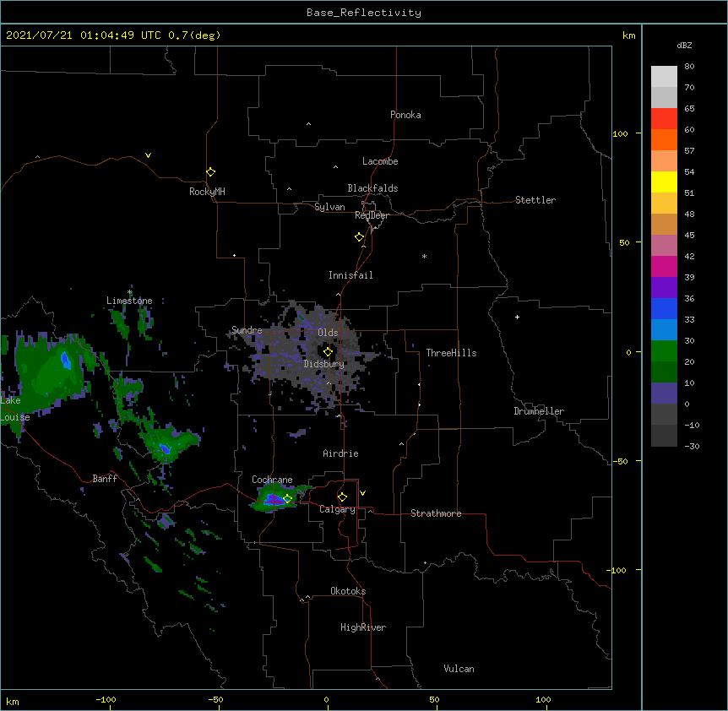Click the Base_Reflectivity title
This screenshot has width=728, height=711.
(364, 13)
